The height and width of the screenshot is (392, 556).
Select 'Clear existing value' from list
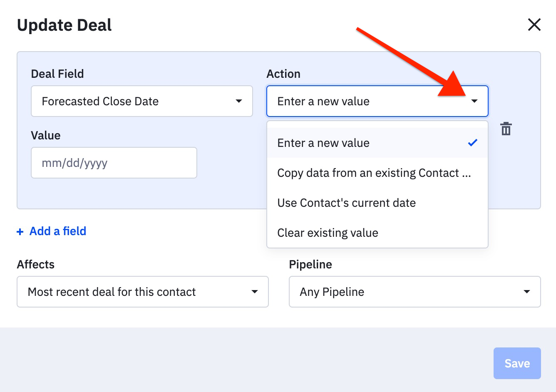click(328, 233)
